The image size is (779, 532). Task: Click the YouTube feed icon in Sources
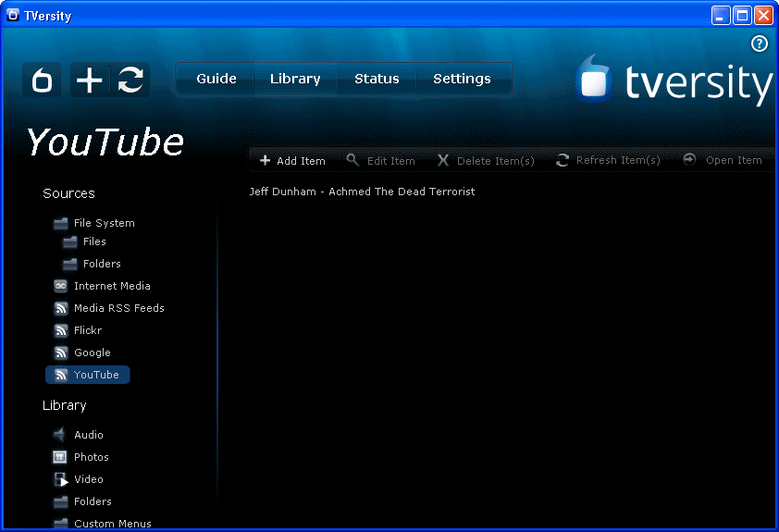point(61,375)
